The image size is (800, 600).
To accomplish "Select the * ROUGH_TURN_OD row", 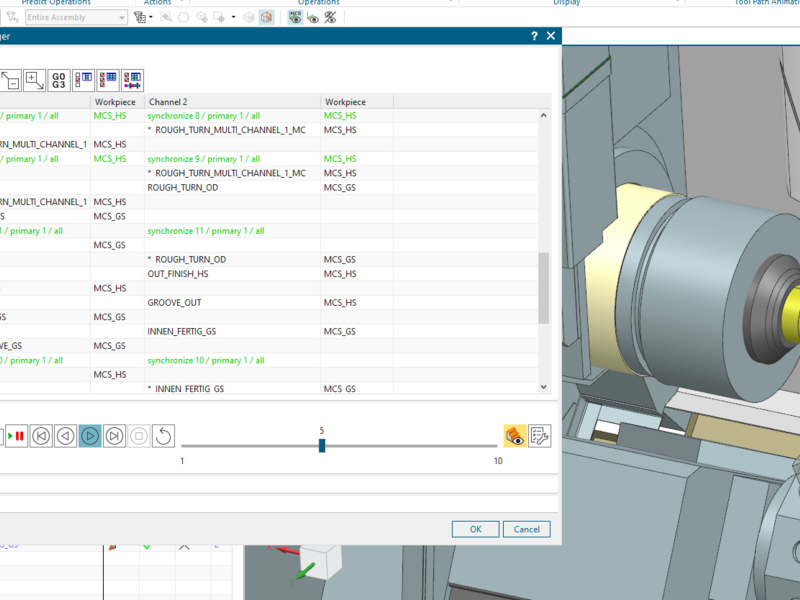I will [187, 260].
